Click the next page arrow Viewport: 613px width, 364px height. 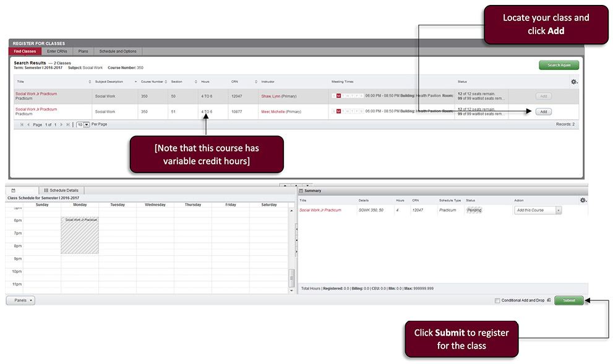(x=61, y=124)
